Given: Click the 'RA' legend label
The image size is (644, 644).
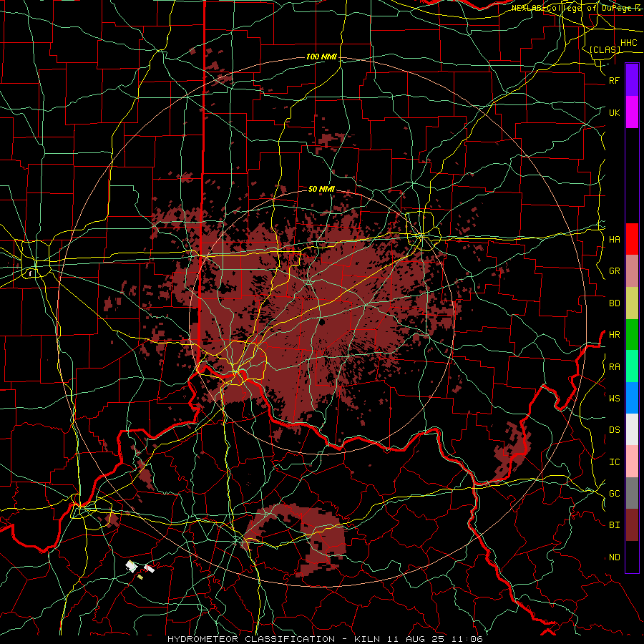Looking at the screenshot, I should 614,367.
